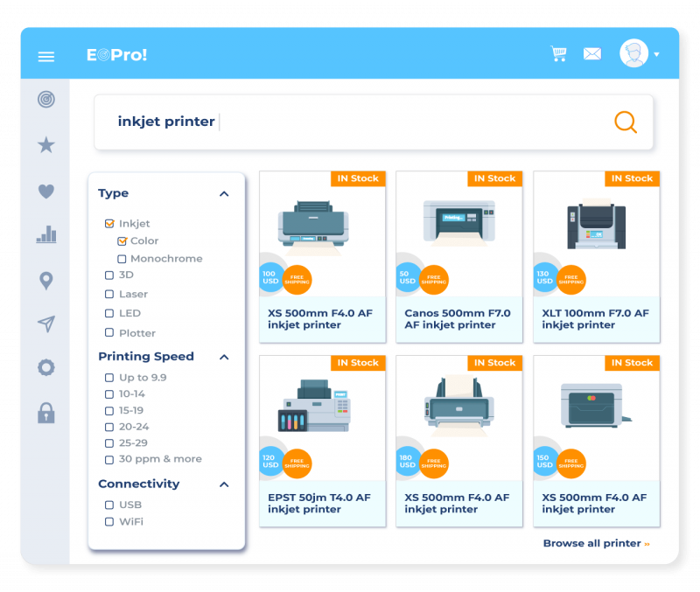Focus the inkjet printer search field
This screenshot has width=700, height=592.
click(x=374, y=122)
